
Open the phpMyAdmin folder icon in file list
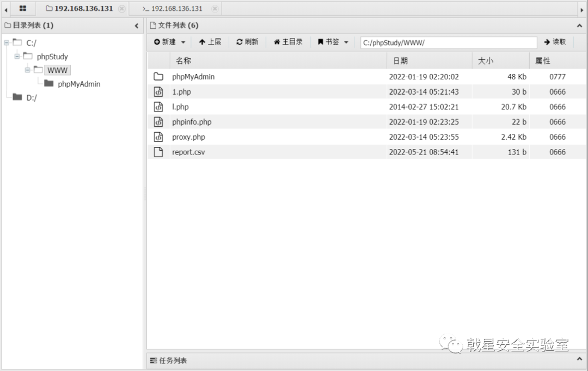[158, 77]
